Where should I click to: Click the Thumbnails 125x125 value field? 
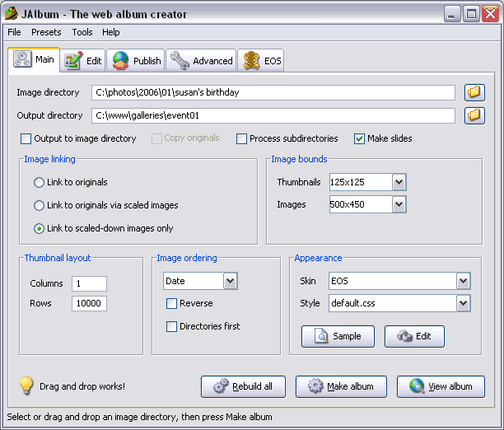361,182
